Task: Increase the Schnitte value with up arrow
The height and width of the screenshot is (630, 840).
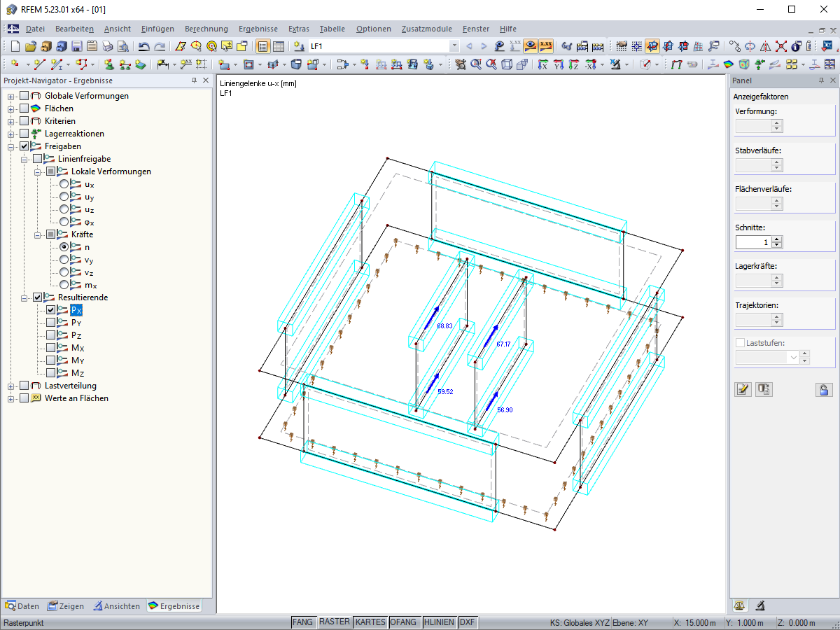Action: 777,239
